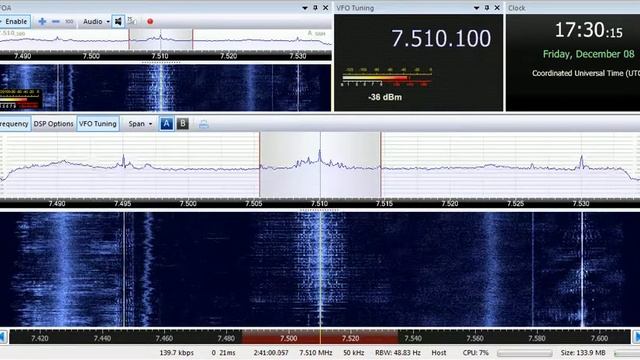Click the blue minus zoom-out icon

coord(56,22)
